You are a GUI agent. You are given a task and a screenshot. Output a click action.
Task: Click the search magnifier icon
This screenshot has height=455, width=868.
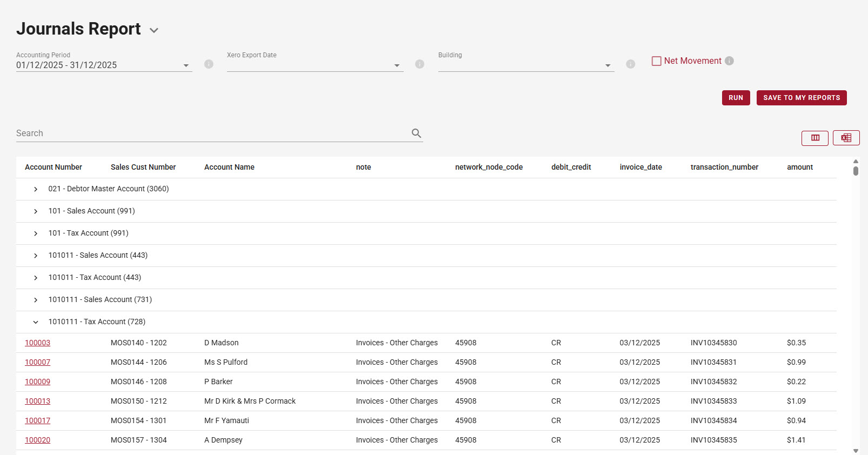[416, 133]
